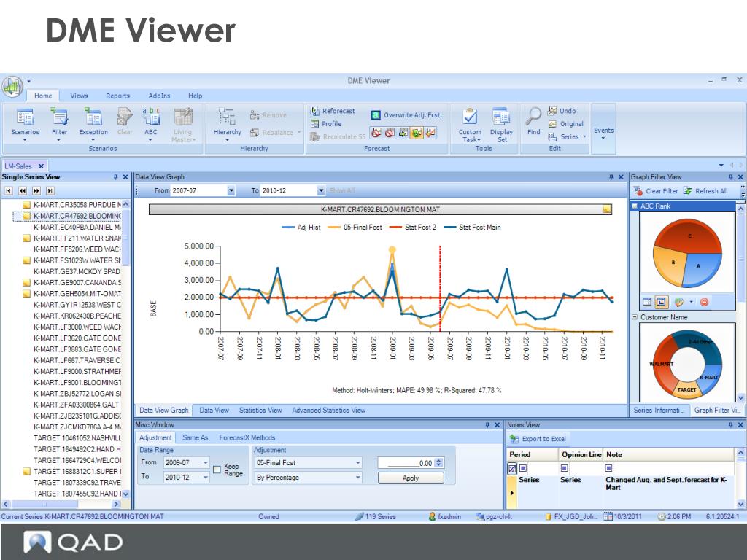Open the Exception tool in the ribbon
Viewport: 747px width, 560px height.
[93, 124]
